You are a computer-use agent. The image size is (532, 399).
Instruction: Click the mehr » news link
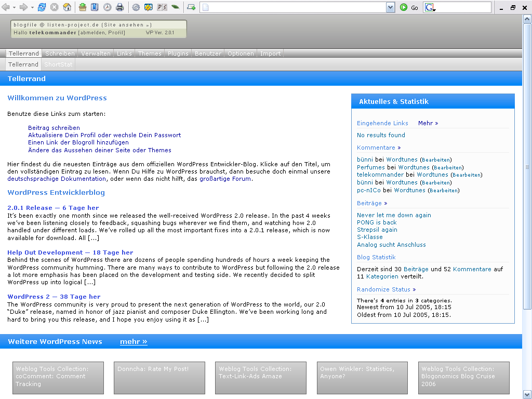pos(134,341)
